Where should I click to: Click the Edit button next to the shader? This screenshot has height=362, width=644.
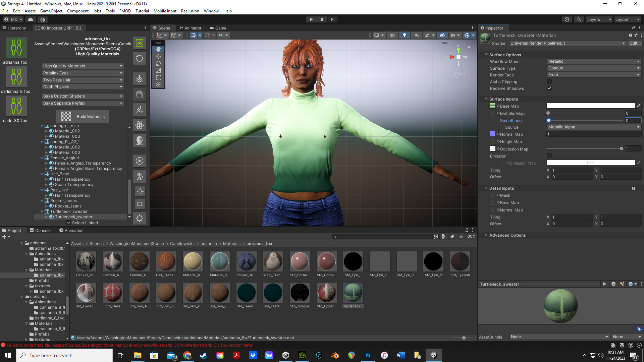[635, 43]
